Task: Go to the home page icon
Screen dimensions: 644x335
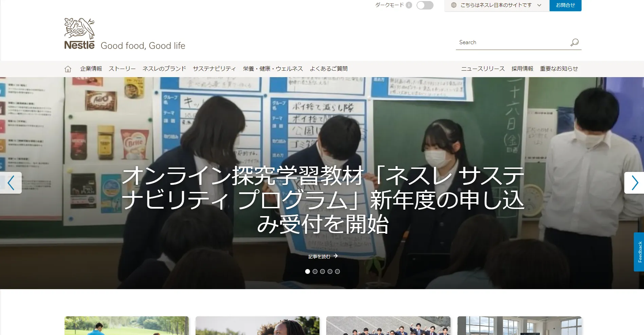Action: (x=68, y=69)
